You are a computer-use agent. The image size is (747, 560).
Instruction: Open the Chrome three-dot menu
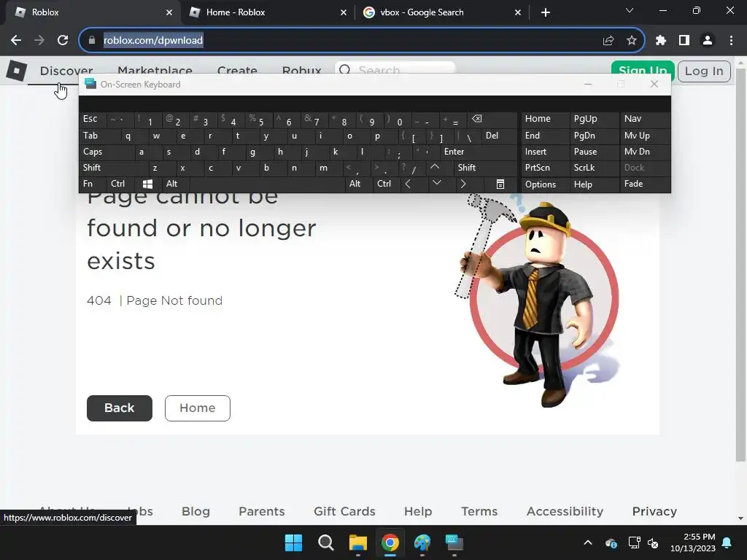coord(731,41)
